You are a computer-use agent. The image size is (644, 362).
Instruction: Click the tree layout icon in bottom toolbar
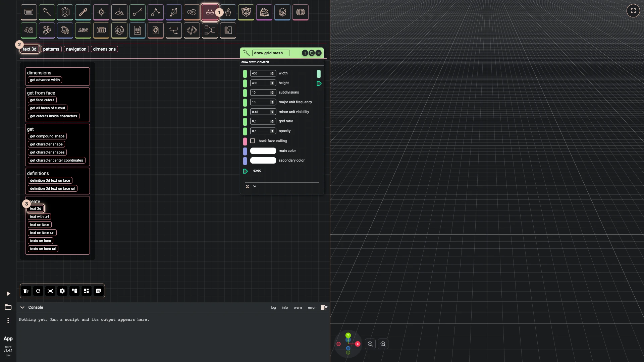(74, 291)
